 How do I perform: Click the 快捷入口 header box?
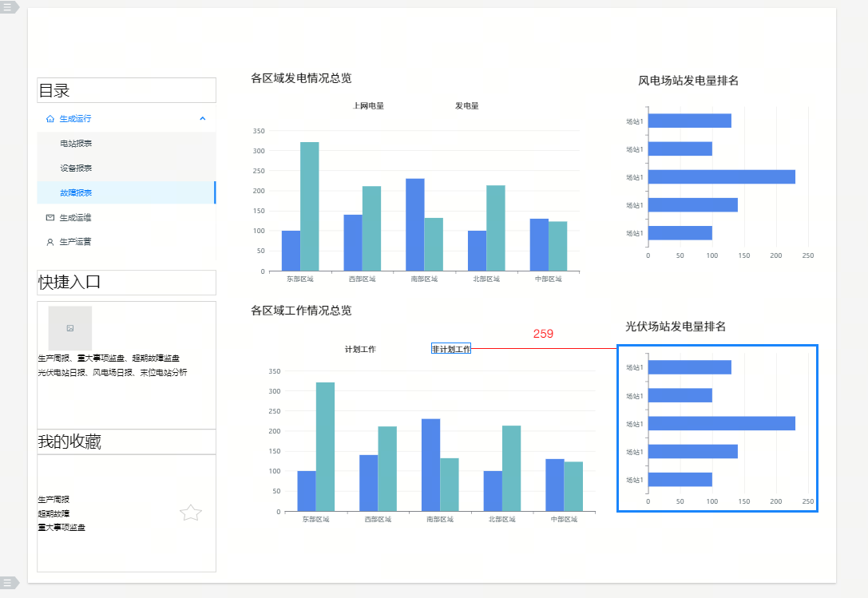pyautogui.click(x=126, y=283)
